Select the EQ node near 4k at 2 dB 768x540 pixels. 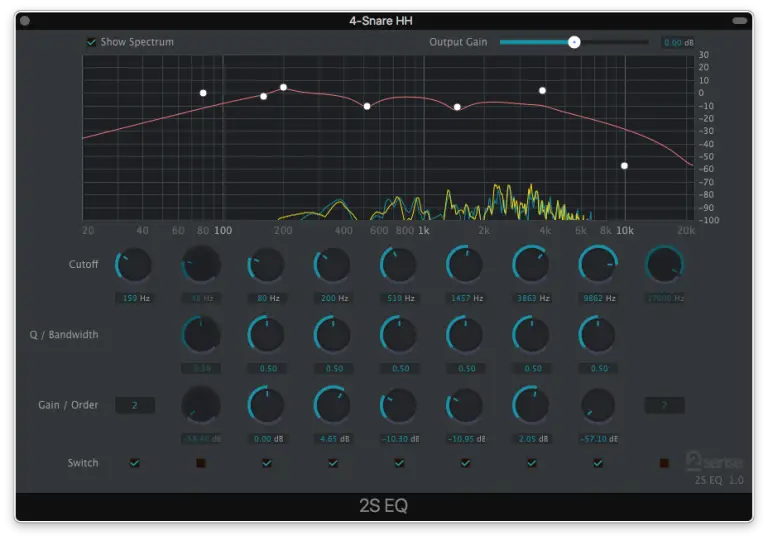tap(542, 90)
